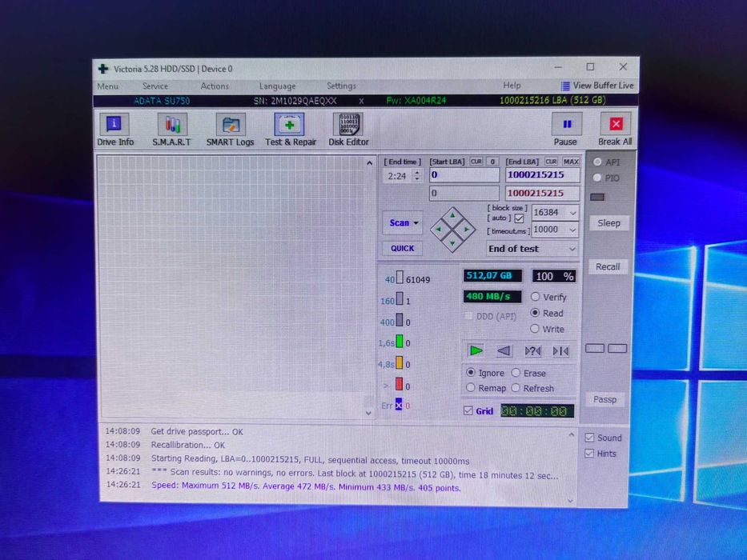Start scan with green play arrow
The height and width of the screenshot is (560, 747).
pos(476,351)
